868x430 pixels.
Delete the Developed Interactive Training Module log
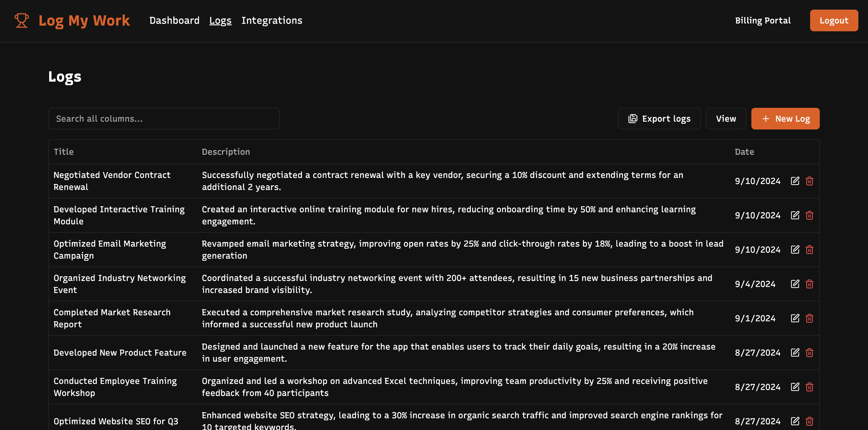pos(809,215)
